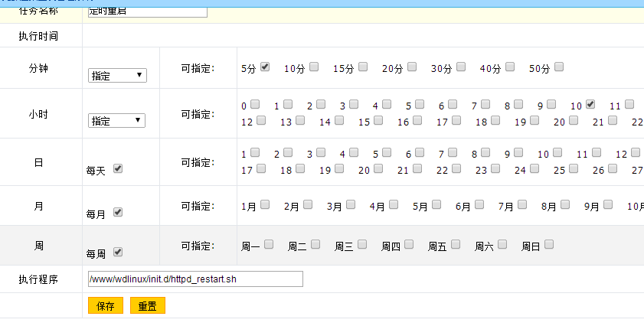This screenshot has height=326, width=644.
Task: Check the 周日 Sunday checkbox
Action: click(x=549, y=244)
